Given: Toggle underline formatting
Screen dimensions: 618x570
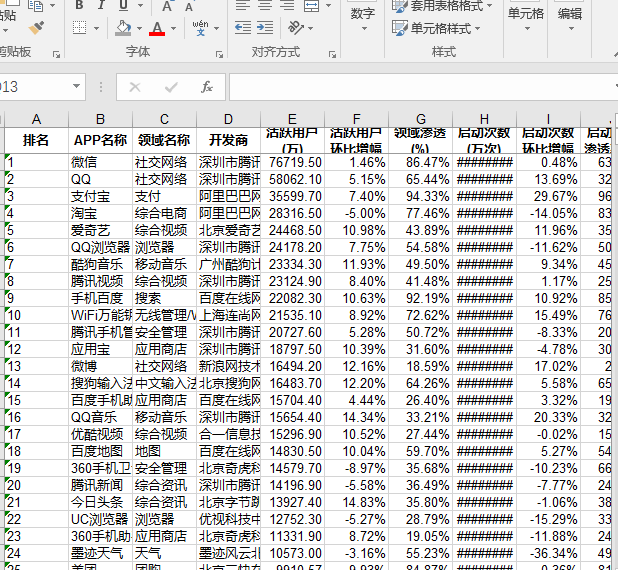Looking at the screenshot, I should (123, 5).
